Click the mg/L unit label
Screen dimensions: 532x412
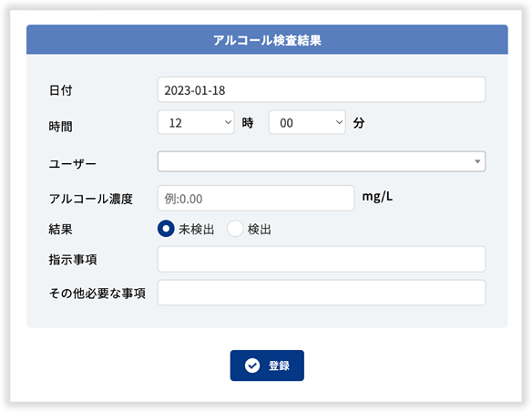[377, 197]
